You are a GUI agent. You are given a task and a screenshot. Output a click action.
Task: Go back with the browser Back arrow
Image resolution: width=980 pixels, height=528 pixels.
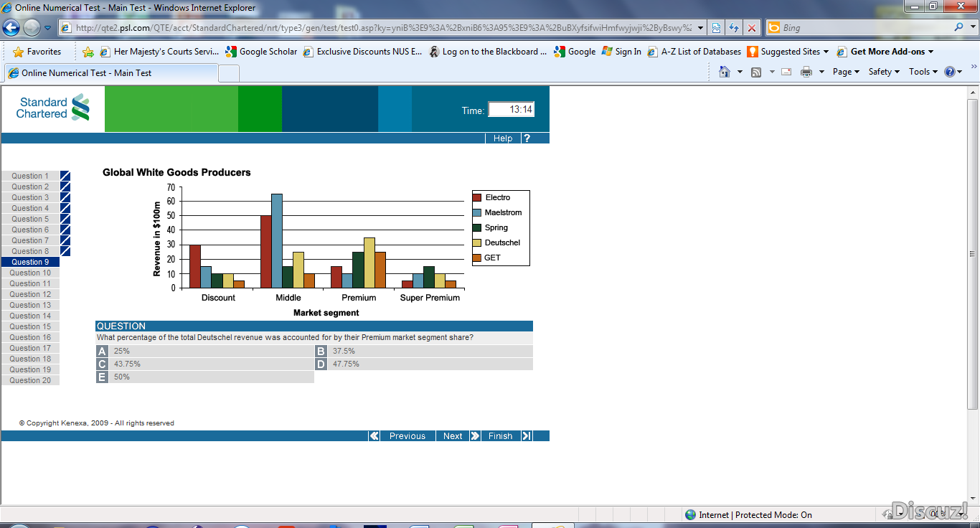(11, 28)
